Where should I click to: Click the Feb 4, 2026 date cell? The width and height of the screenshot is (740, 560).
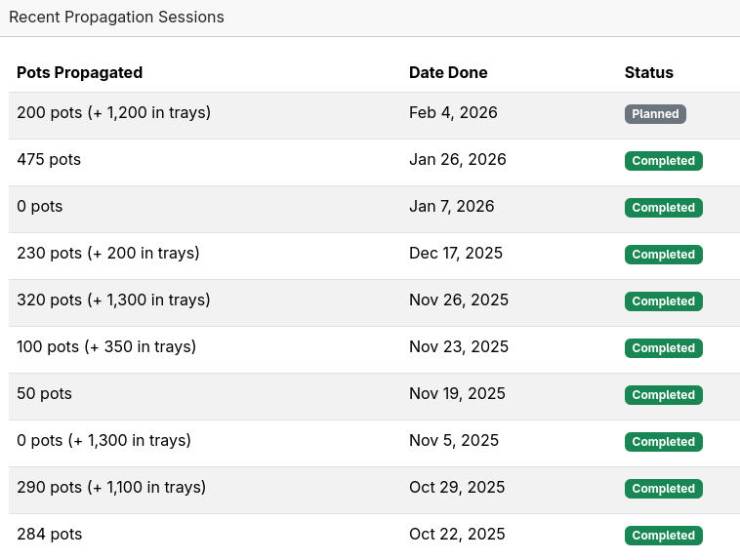click(x=453, y=113)
